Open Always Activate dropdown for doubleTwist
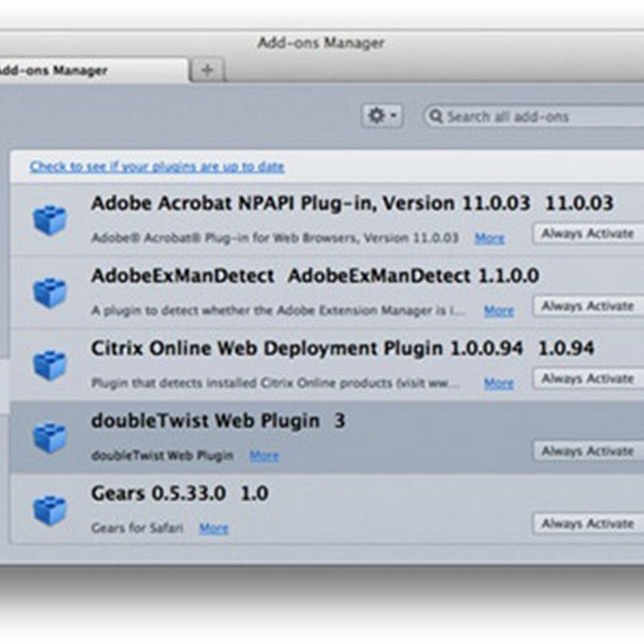The image size is (644, 644). pos(588,451)
